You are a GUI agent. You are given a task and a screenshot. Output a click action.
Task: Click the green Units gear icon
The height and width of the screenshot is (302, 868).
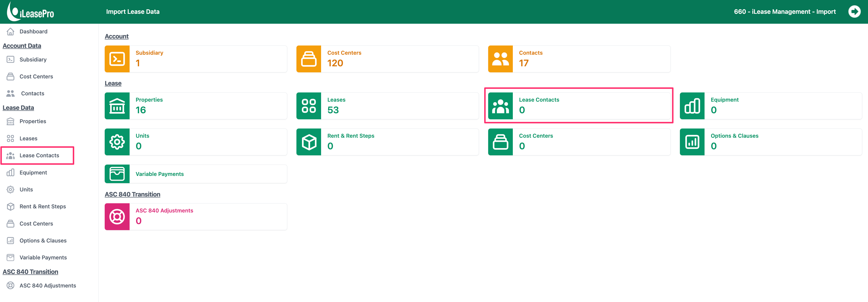click(117, 142)
